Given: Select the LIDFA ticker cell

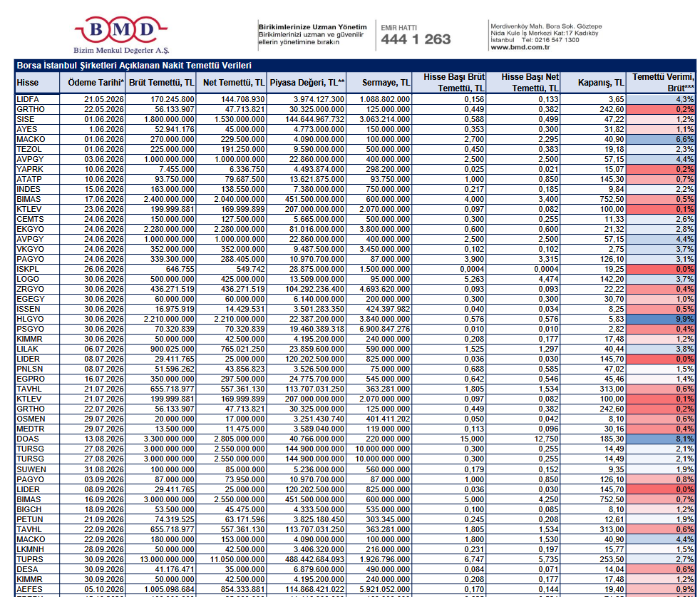Looking at the screenshot, I should (x=28, y=99).
